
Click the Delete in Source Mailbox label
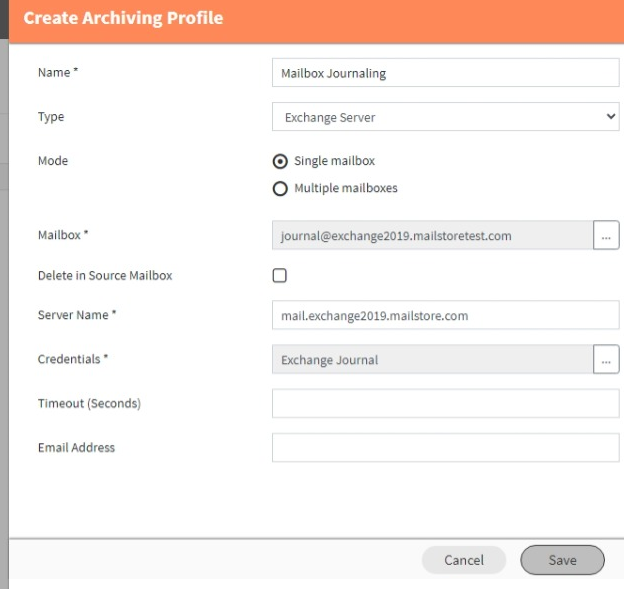click(x=105, y=275)
